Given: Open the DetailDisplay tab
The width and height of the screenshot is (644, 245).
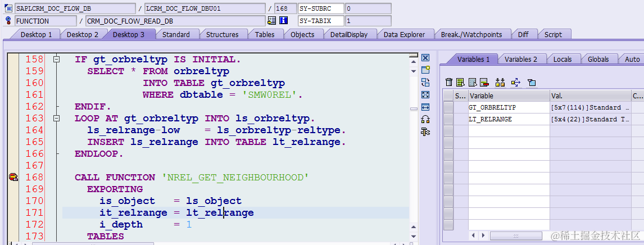Looking at the screenshot, I should coord(349,34).
